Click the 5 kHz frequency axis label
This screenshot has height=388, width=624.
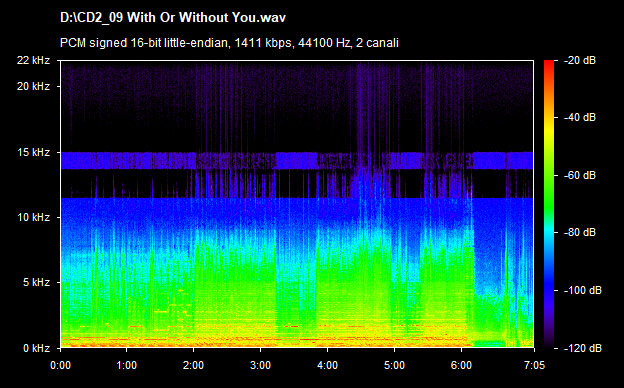(x=36, y=283)
